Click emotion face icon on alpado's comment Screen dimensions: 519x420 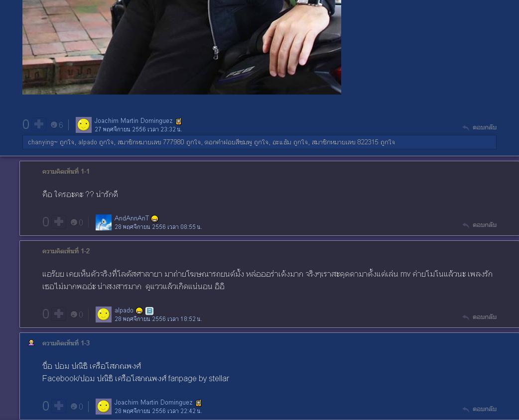click(74, 314)
